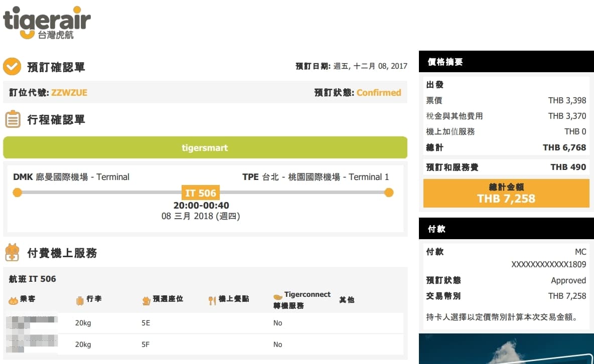The width and height of the screenshot is (594, 364).
Task: Click the seat selection column icon
Action: [146, 301]
